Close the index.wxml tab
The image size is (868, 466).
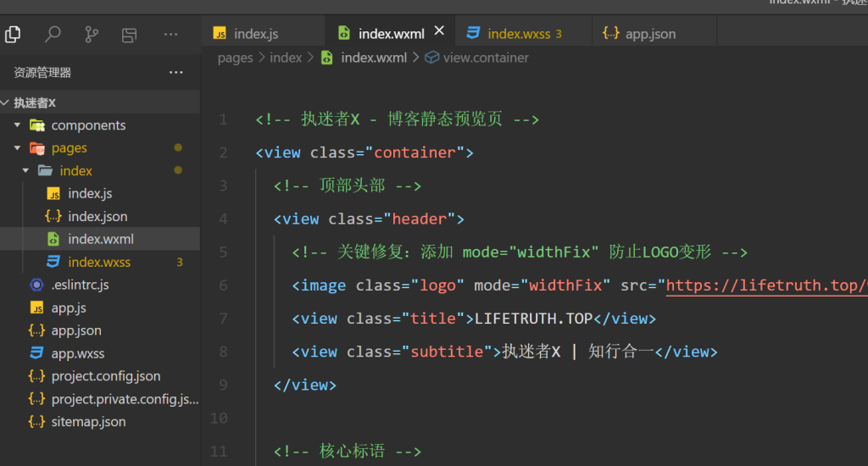(439, 31)
